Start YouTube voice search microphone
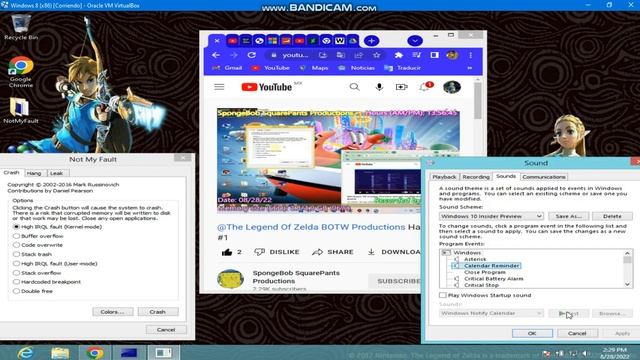Screen dimensions: 640x360 click(379, 87)
